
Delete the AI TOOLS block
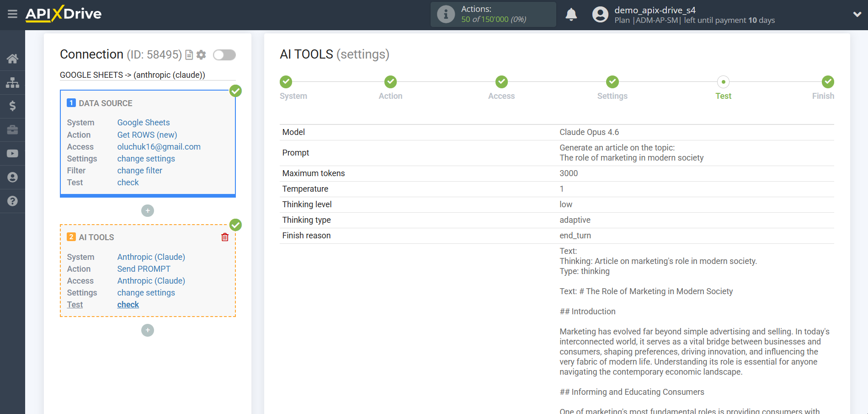click(x=225, y=237)
